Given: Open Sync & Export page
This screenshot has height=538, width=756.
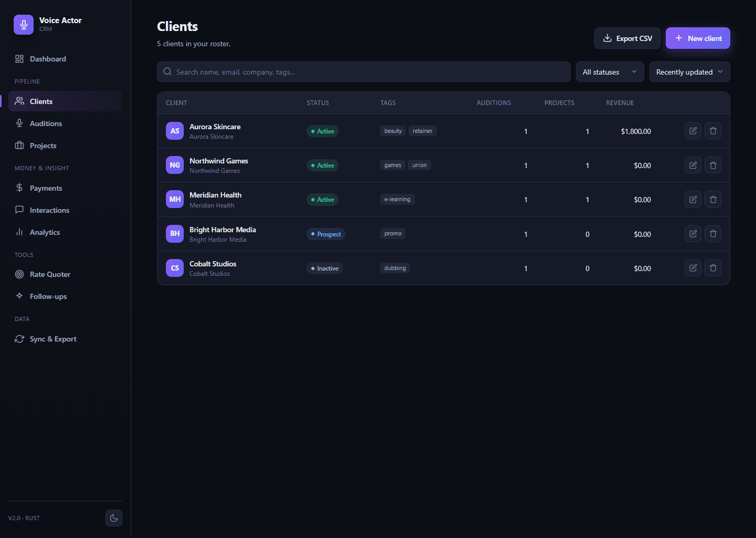Looking at the screenshot, I should click(x=65, y=339).
